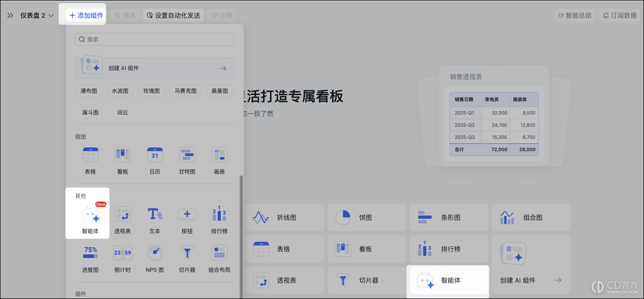Select the 看板 view in dropdown panel
The image size is (644, 299).
tap(122, 155)
